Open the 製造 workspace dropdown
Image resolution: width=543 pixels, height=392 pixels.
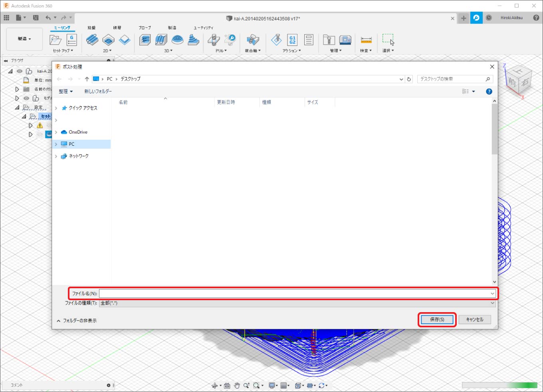24,39
